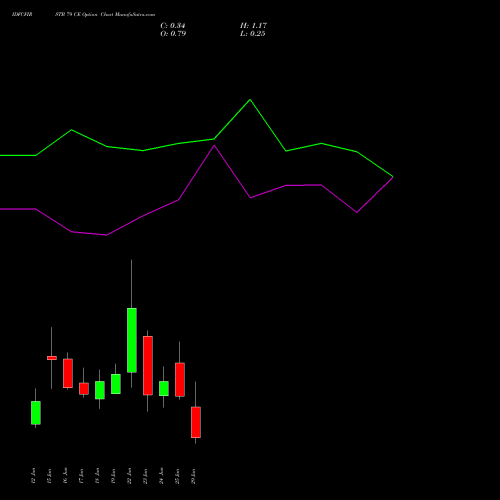The width and height of the screenshot is (500, 500).
Task: Click the last red candle for 29 Jan
Action: click(x=196, y=422)
